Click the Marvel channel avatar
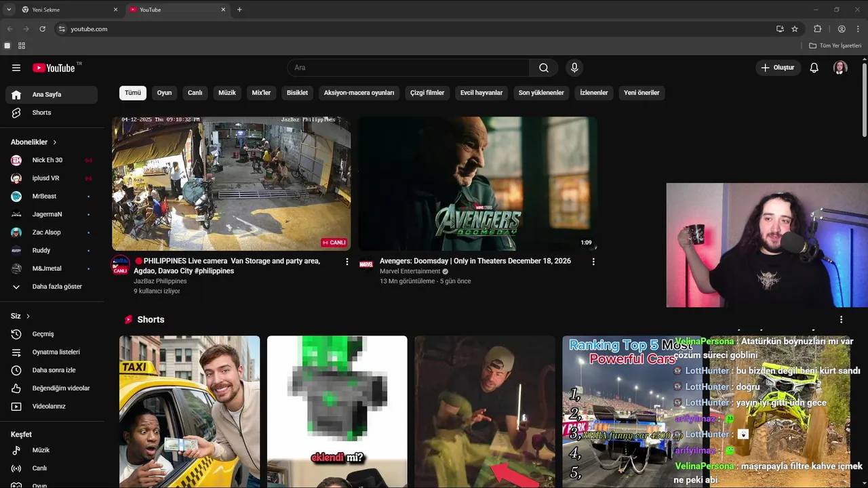The image size is (868, 488). point(366,264)
